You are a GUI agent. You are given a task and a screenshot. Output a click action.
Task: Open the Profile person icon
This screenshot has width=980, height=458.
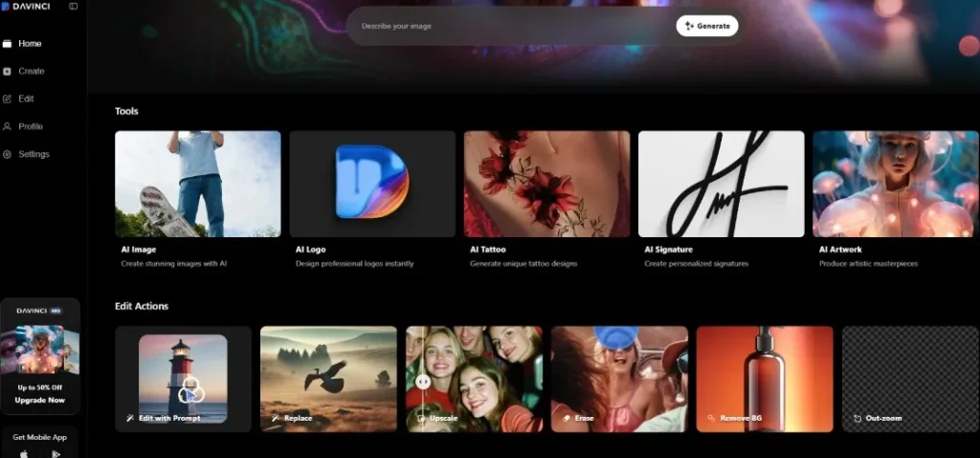point(8,127)
